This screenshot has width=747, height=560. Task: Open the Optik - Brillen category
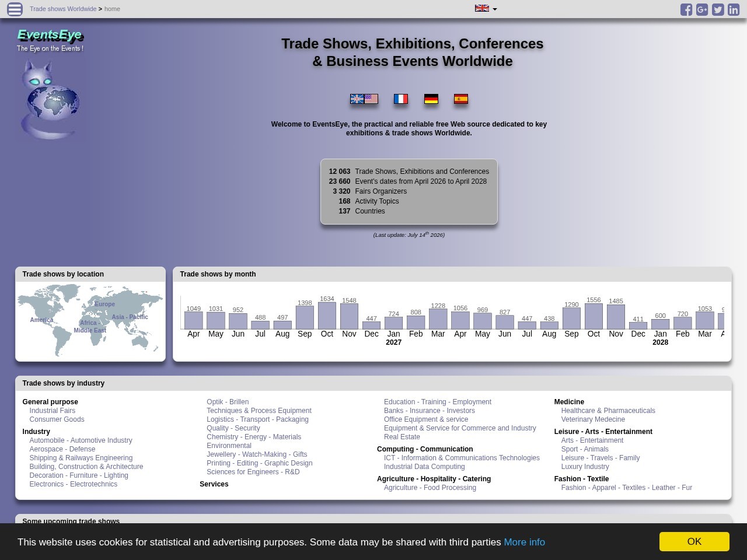(x=228, y=402)
